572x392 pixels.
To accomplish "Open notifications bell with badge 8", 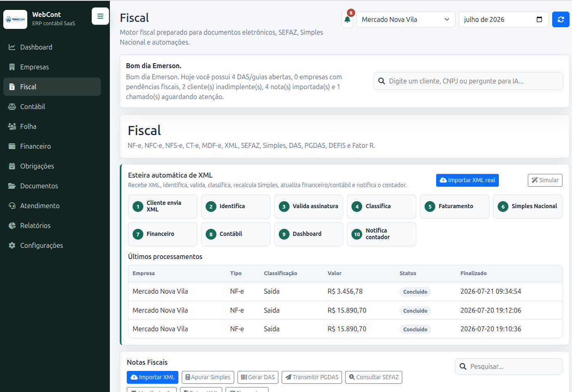I will [x=347, y=19].
